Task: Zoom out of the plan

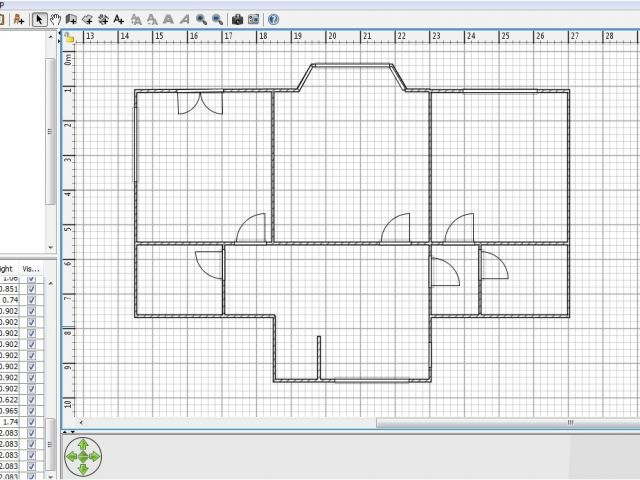Action: tap(217, 19)
